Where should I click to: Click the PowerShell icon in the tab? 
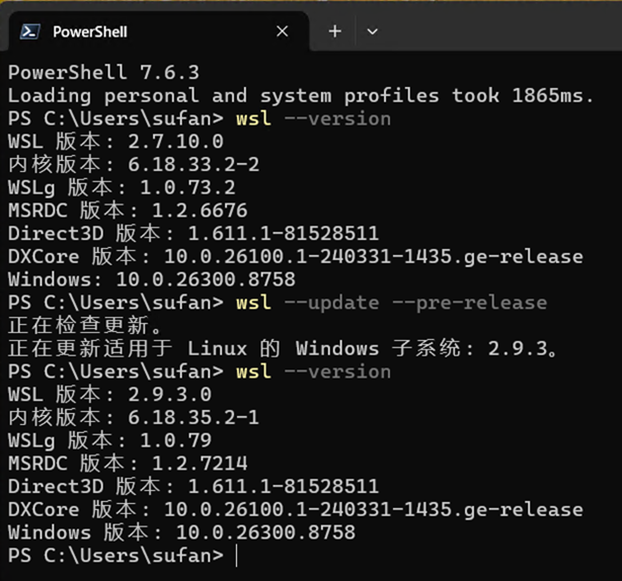[x=30, y=32]
